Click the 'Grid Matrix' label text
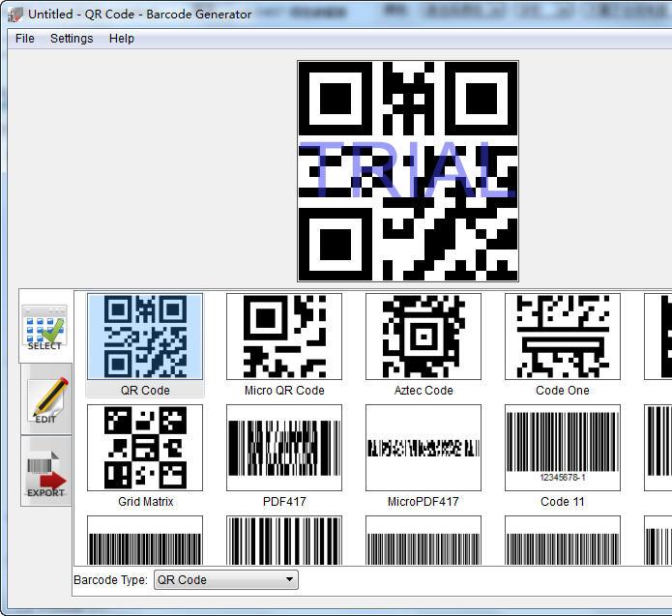The width and height of the screenshot is (672, 616). 145,501
